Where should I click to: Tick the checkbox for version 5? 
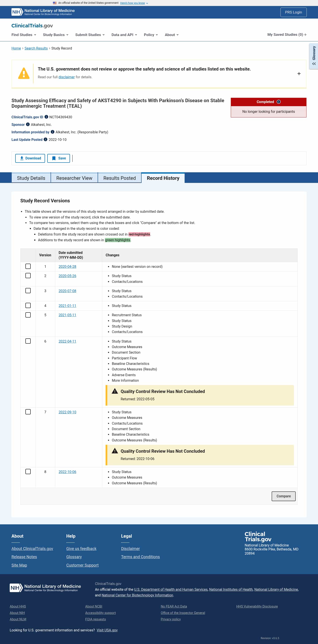click(x=28, y=315)
